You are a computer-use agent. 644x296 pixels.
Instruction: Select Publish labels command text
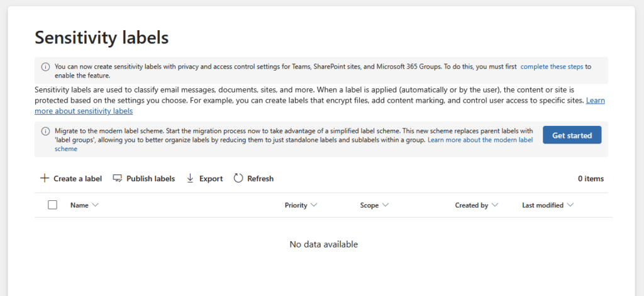pos(151,178)
